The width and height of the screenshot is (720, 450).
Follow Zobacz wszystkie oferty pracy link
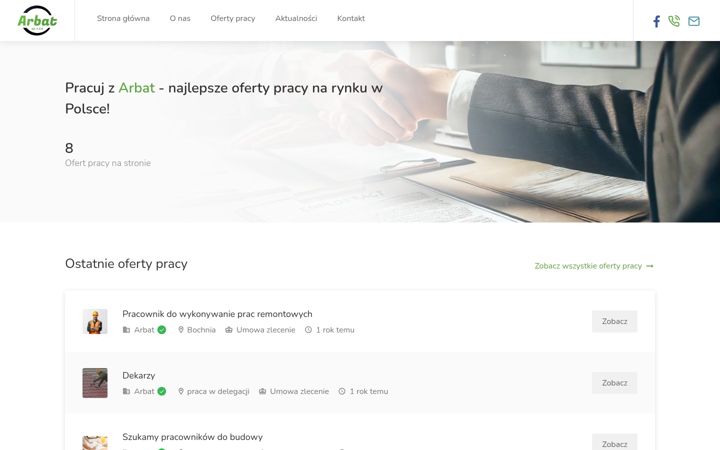(x=588, y=266)
